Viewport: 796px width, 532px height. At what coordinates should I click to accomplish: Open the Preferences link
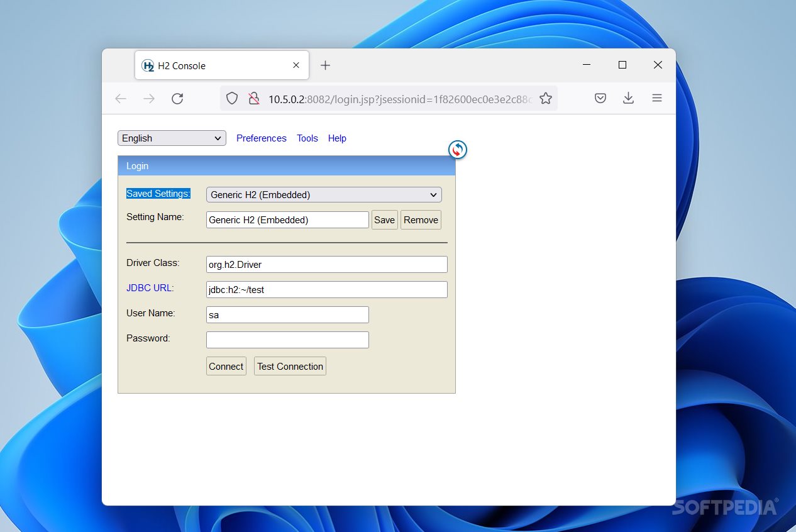point(261,138)
